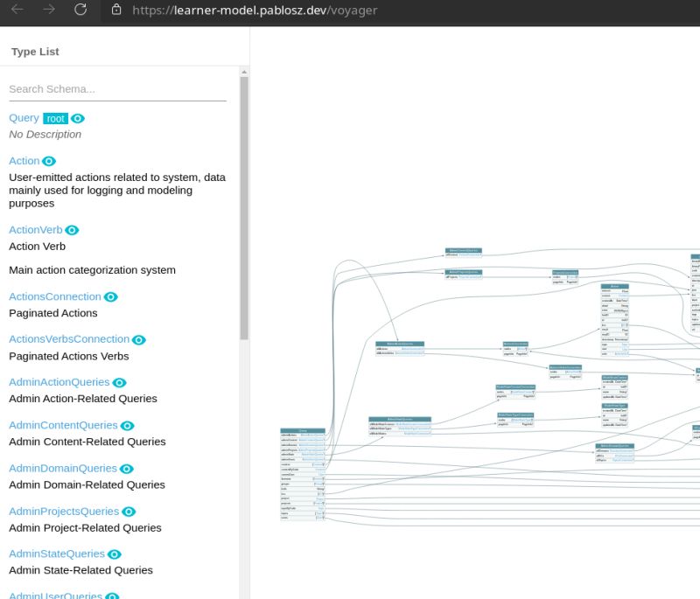Image resolution: width=700 pixels, height=599 pixels.
Task: Select the Type List panel header
Action: coord(34,52)
